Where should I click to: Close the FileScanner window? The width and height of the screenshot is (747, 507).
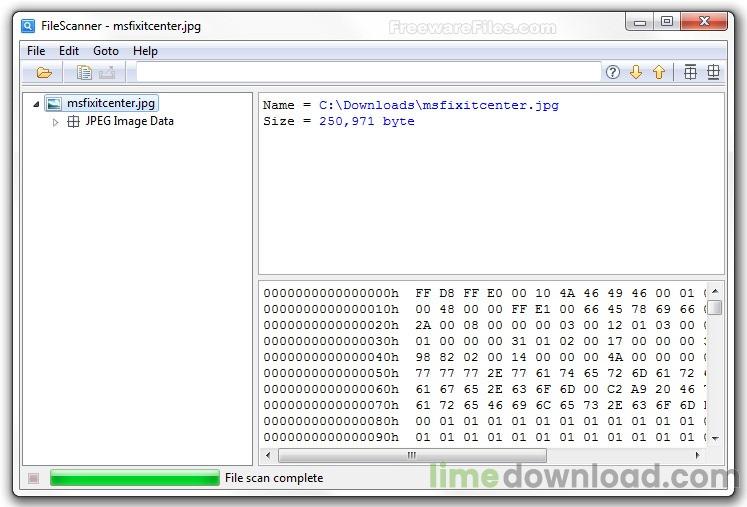click(x=704, y=22)
